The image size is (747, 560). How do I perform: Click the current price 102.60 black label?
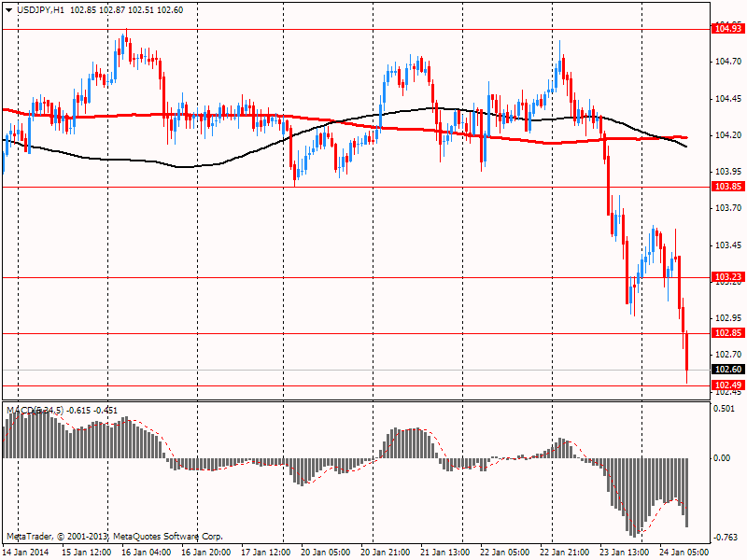pyautogui.click(x=728, y=369)
